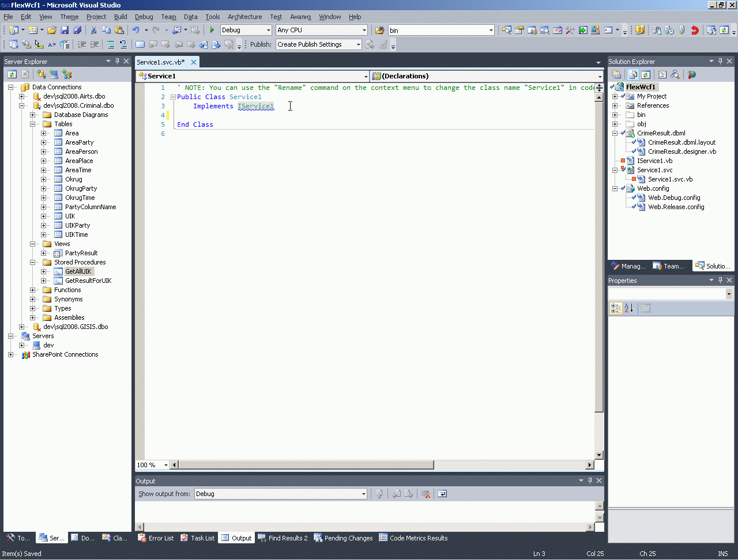
Task: Click the editor vertical scrollbar thumb
Action: (x=599, y=256)
